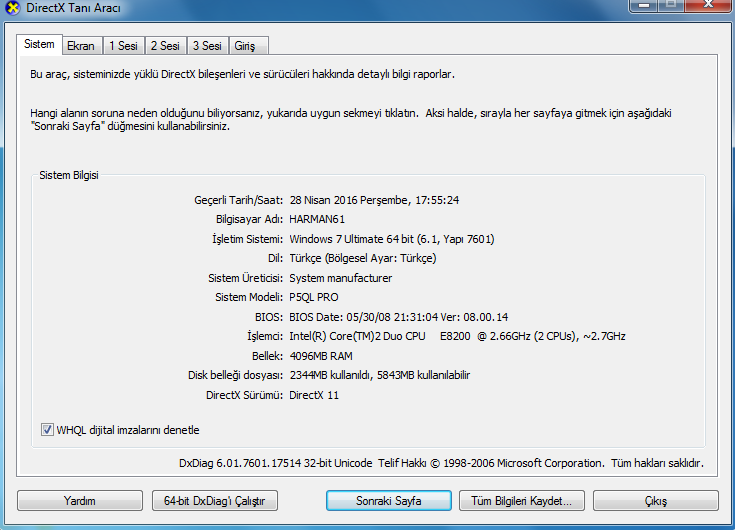Click the Sistem Bilgisi group label

pos(69,175)
